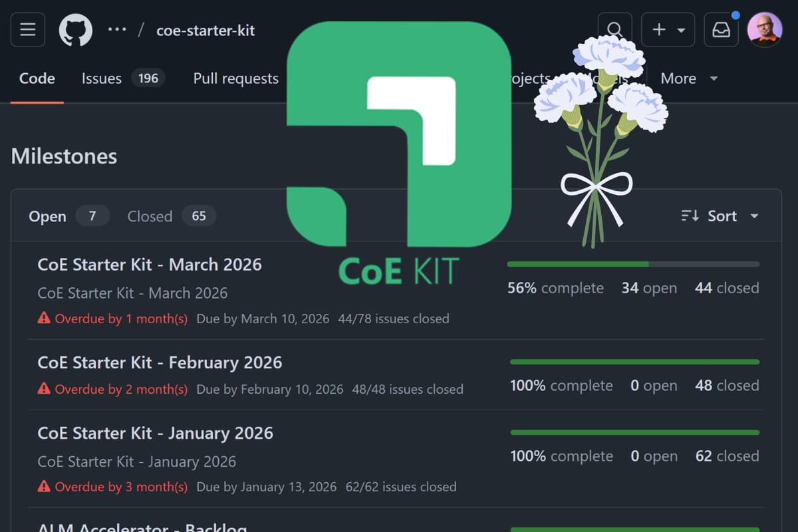
Task: Click the January 2026 progress bar
Action: [x=634, y=432]
